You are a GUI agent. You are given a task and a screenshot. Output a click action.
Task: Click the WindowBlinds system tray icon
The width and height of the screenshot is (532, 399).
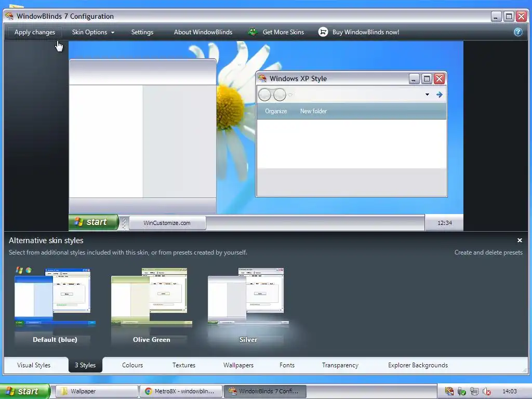coord(449,391)
